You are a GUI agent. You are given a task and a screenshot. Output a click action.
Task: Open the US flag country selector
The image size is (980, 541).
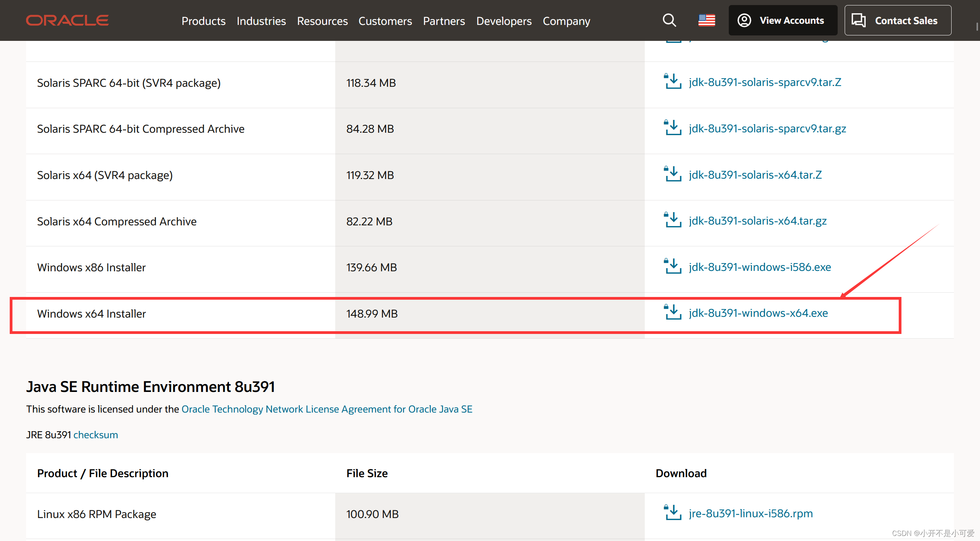(x=707, y=20)
